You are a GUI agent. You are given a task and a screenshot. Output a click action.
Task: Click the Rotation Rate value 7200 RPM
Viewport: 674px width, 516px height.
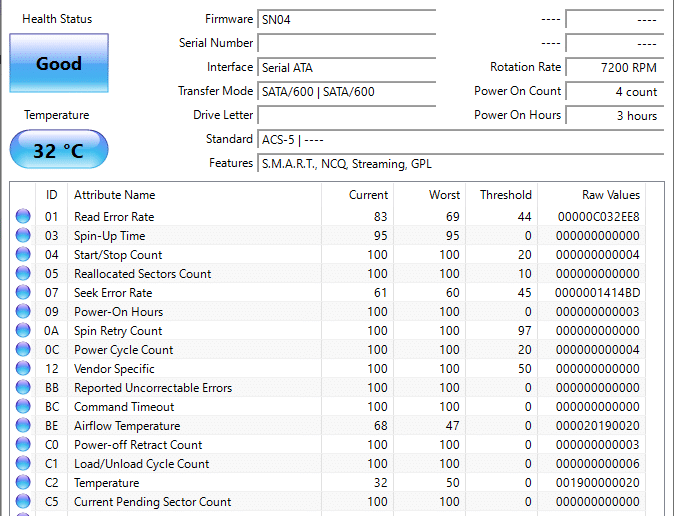pyautogui.click(x=615, y=68)
